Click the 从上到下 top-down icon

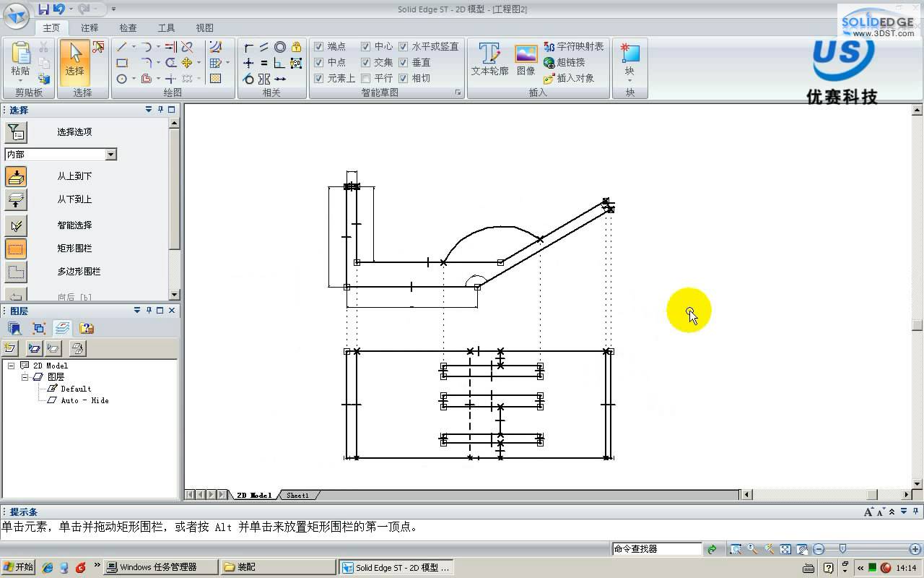click(x=16, y=176)
